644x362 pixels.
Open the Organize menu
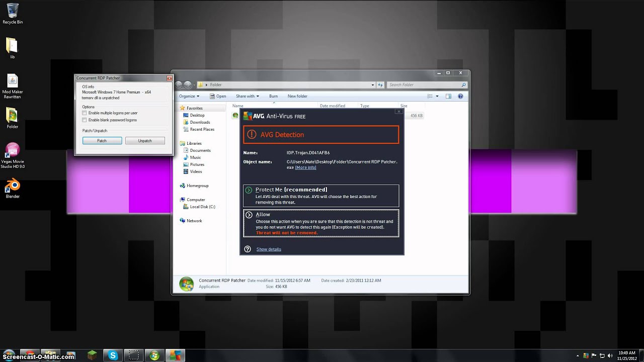[189, 96]
